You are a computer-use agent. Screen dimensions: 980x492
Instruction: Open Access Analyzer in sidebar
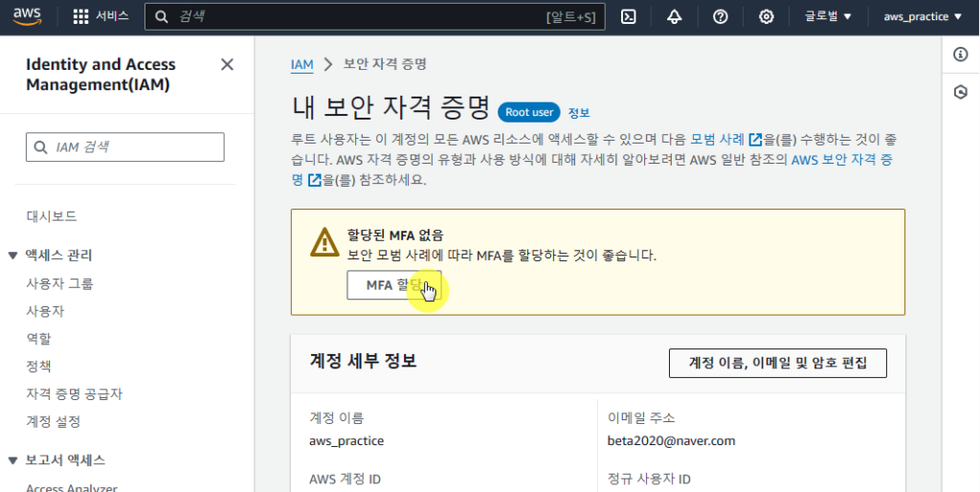tap(71, 487)
